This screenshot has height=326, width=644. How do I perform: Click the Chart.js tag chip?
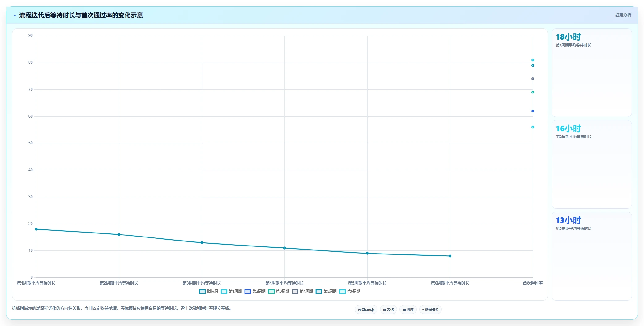click(x=366, y=310)
